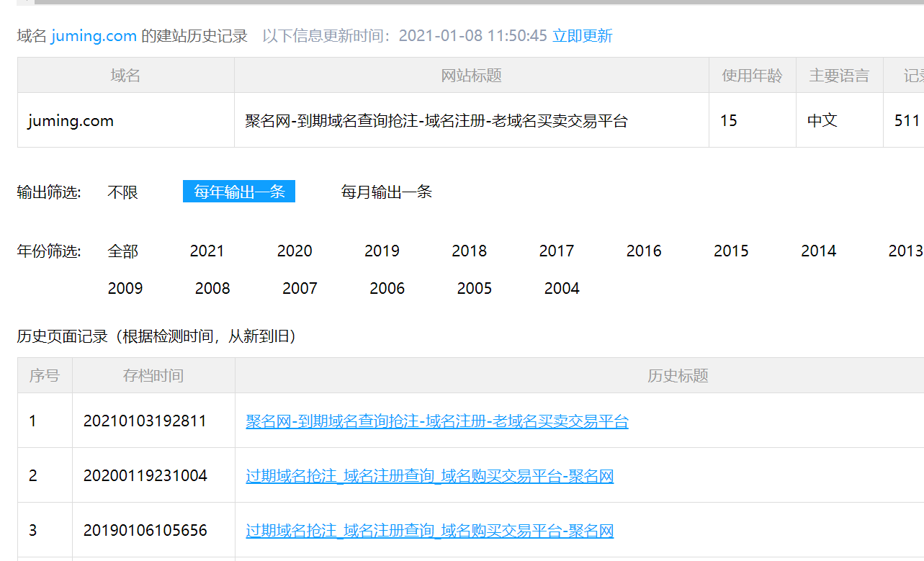
Task: Filter records by year 2019
Action: click(x=382, y=251)
